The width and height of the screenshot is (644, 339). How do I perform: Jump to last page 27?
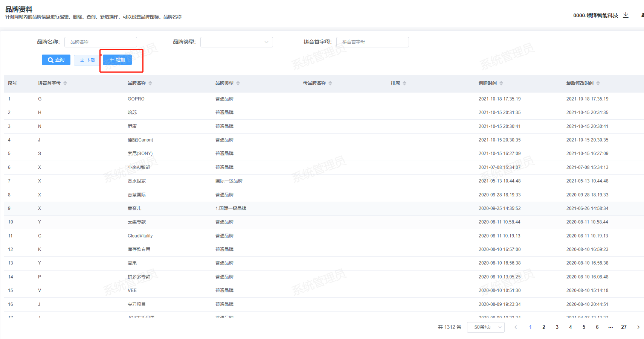point(624,327)
